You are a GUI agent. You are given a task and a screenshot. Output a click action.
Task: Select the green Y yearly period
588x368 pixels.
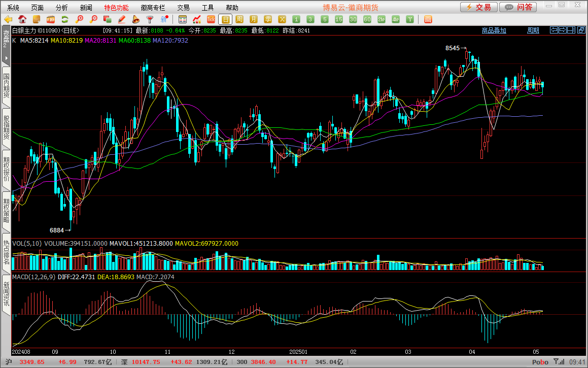point(410,19)
